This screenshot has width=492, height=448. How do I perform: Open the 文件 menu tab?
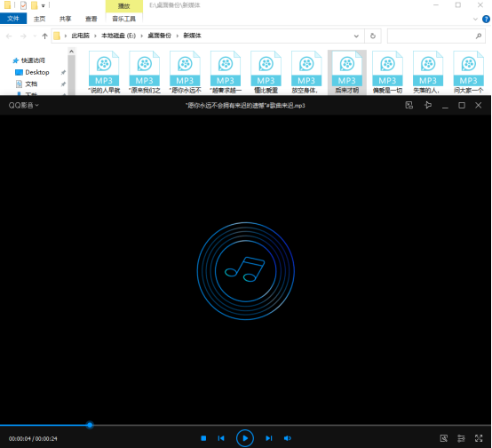(x=13, y=19)
